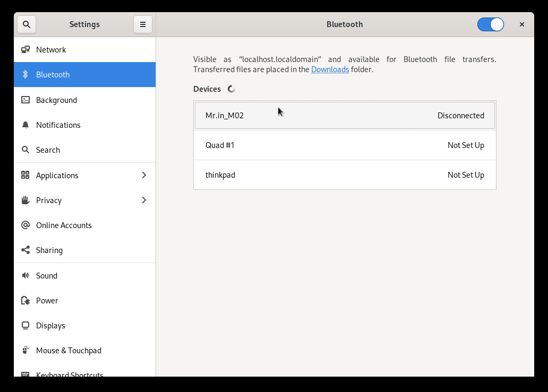Image resolution: width=548 pixels, height=392 pixels.
Task: Open the hamburger menu in Settings header
Action: tap(143, 24)
